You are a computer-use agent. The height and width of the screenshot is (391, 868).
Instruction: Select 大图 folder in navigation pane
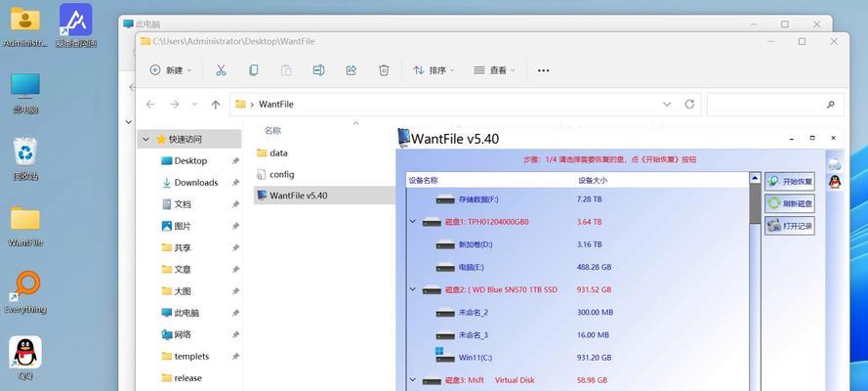tap(176, 290)
